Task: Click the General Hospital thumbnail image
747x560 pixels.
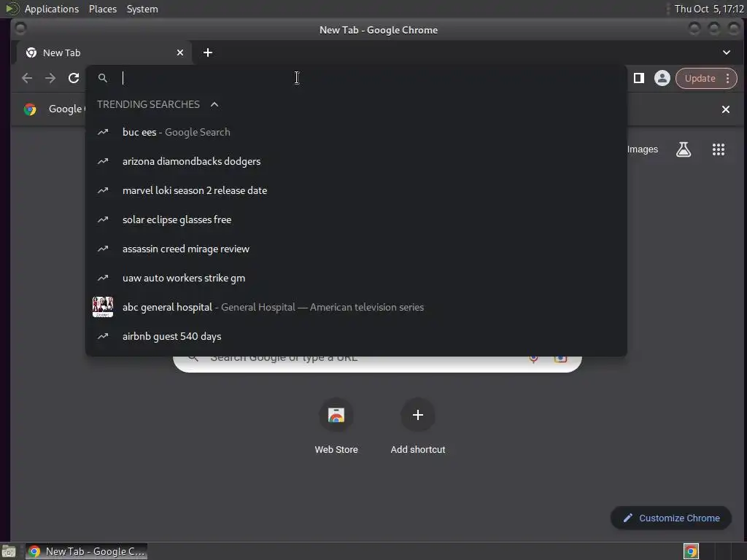Action: [103, 307]
